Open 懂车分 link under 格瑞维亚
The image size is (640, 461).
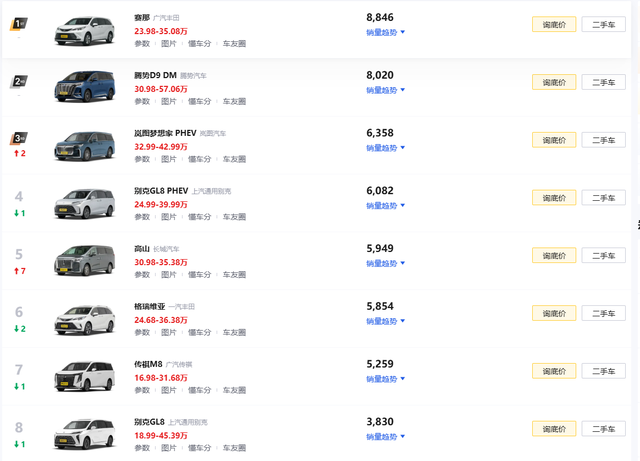click(199, 332)
